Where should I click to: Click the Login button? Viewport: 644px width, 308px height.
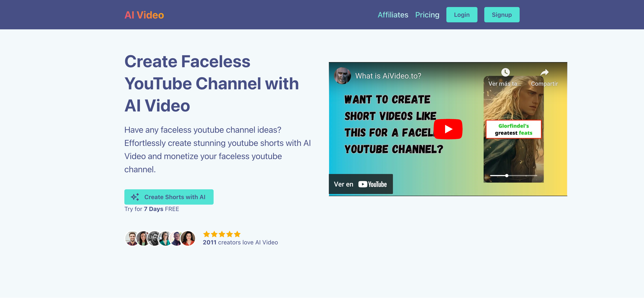coord(461,15)
